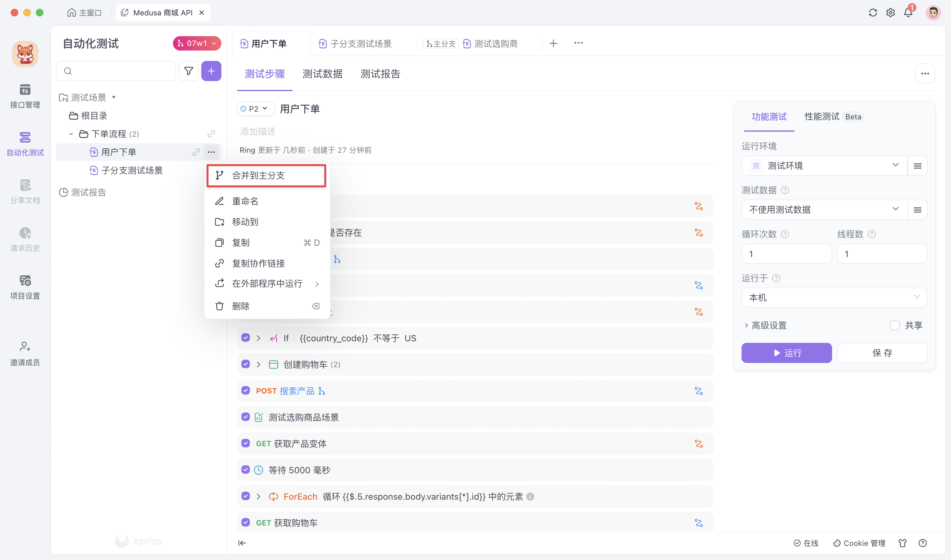The width and height of the screenshot is (951, 560).
Task: Open the notification bell
Action: (x=908, y=13)
